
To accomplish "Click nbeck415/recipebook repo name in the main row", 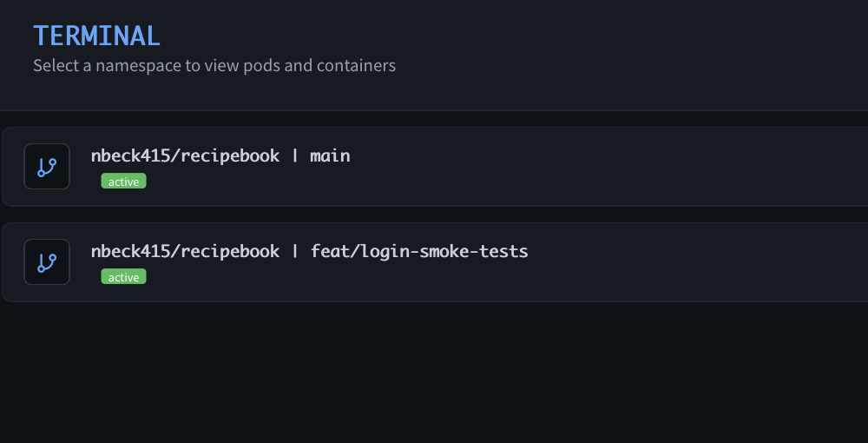I will pos(185,156).
